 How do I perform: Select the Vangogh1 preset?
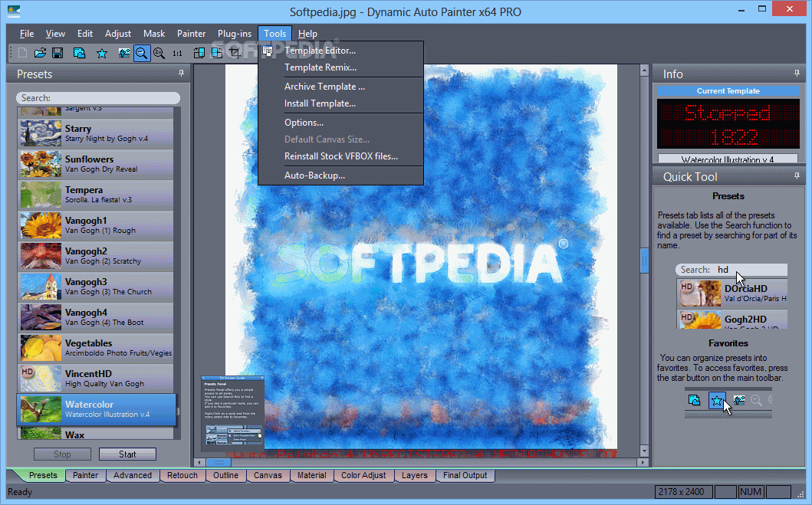pyautogui.click(x=97, y=225)
